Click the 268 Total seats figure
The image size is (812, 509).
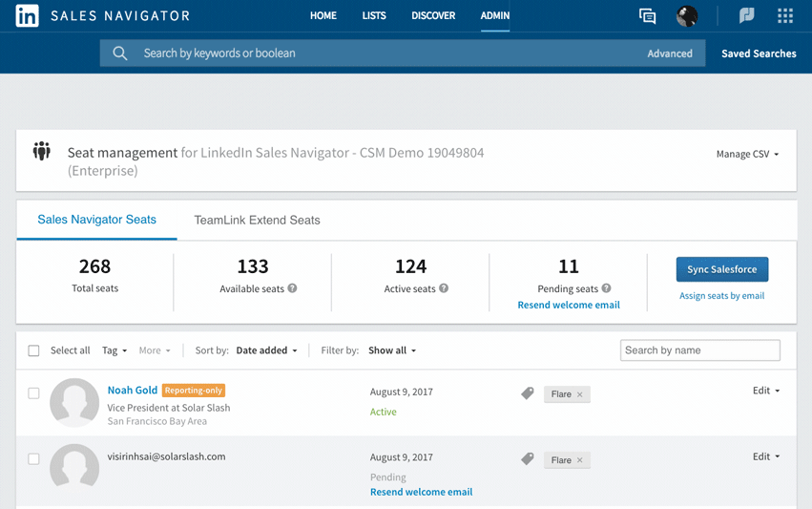point(94,266)
